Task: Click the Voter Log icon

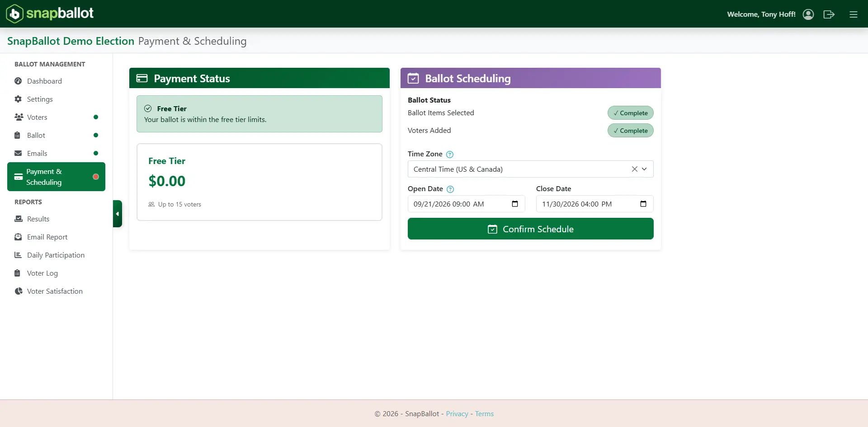Action: pyautogui.click(x=18, y=273)
